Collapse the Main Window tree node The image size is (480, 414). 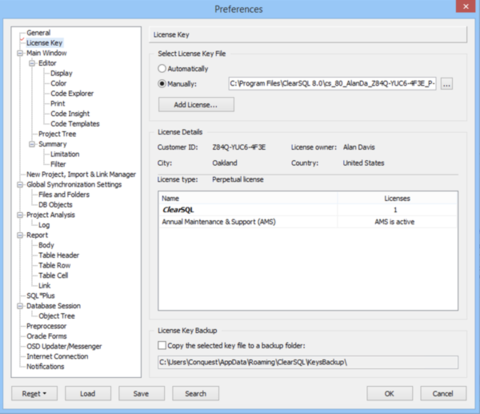coord(20,53)
